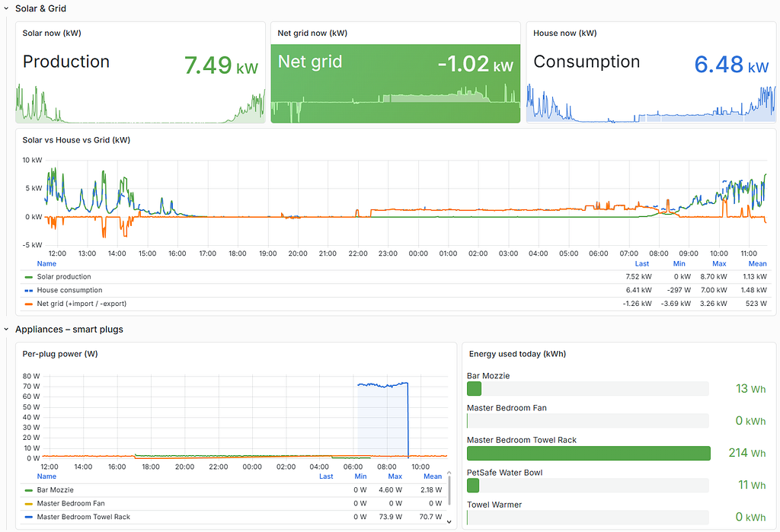
Task: Toggle the House consumption series in the legend
Action: click(69, 291)
